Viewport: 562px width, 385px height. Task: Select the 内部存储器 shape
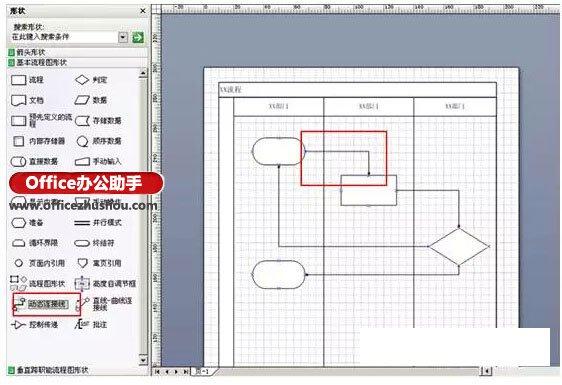coord(38,141)
